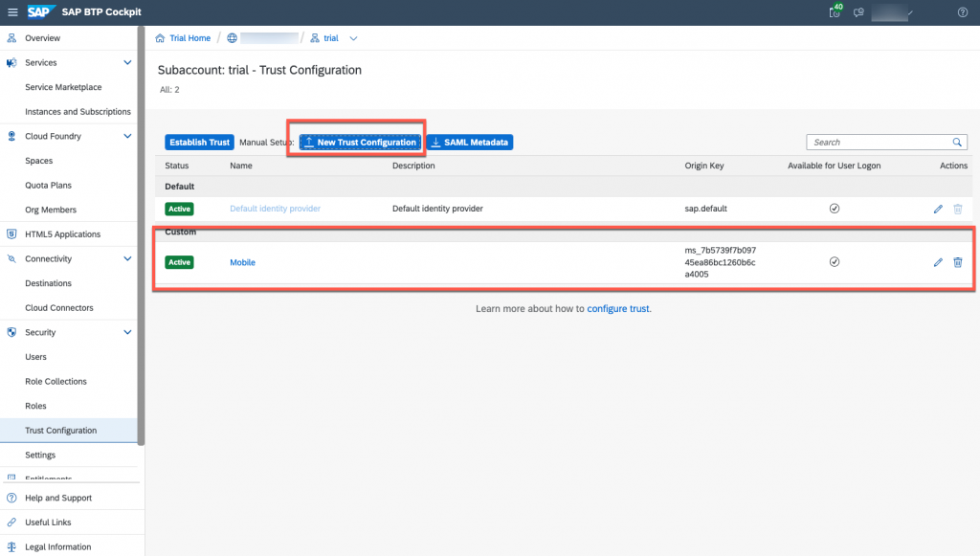Open the Default identity provider link
Image resolution: width=980 pixels, height=556 pixels.
275,209
